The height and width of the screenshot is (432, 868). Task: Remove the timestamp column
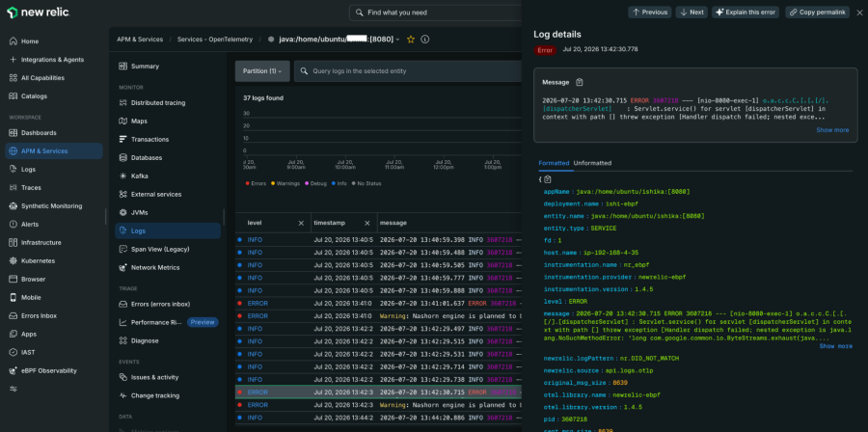(x=367, y=223)
